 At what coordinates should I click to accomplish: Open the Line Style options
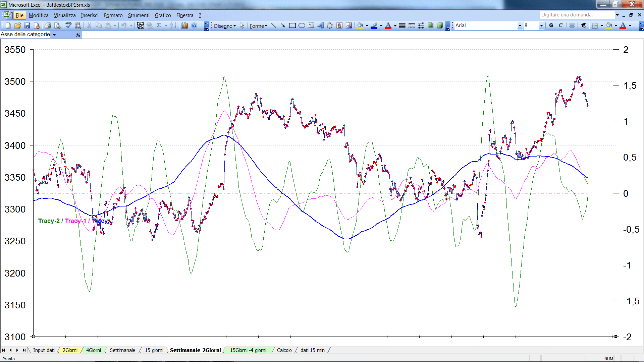point(402,25)
